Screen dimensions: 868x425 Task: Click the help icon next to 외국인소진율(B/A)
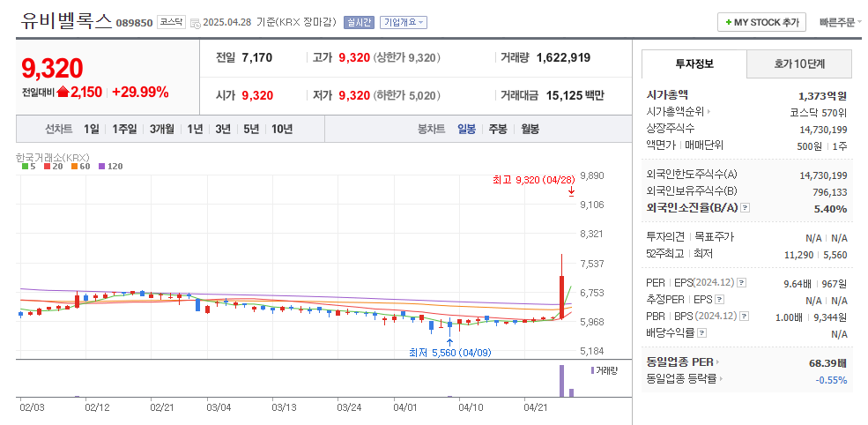[746, 208]
